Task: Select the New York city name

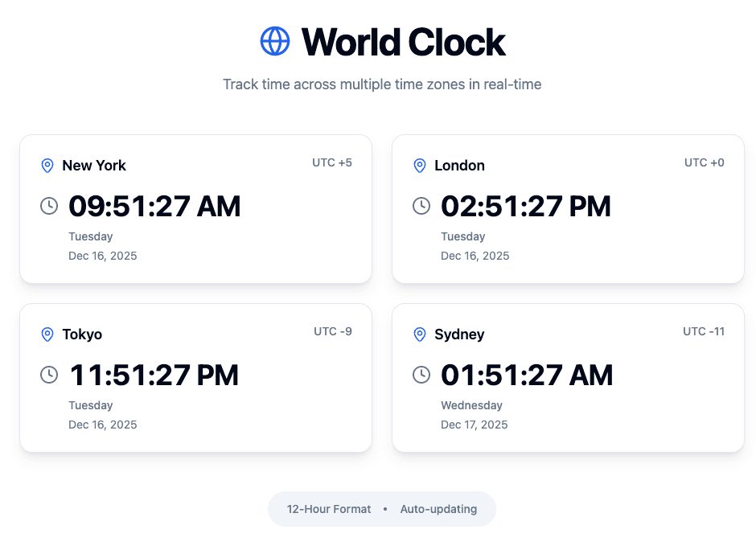Action: (x=94, y=166)
